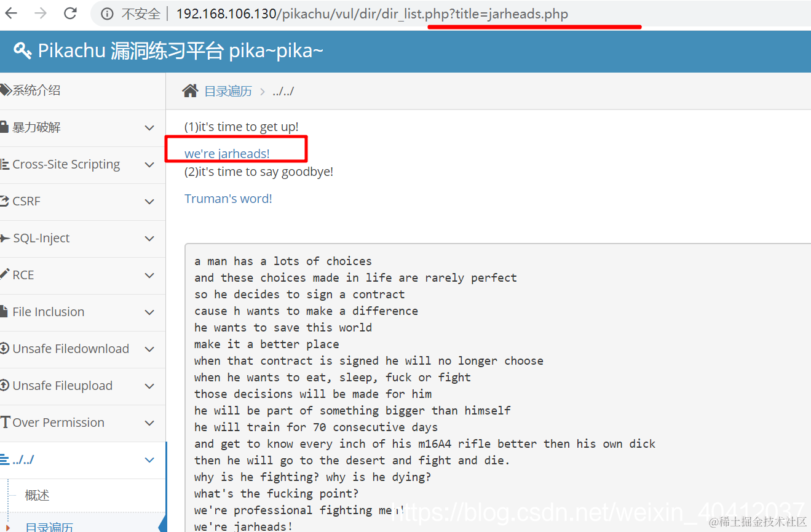811x532 pixels.
Task: Click the CSRF sidebar icon
Action: (x=5, y=201)
